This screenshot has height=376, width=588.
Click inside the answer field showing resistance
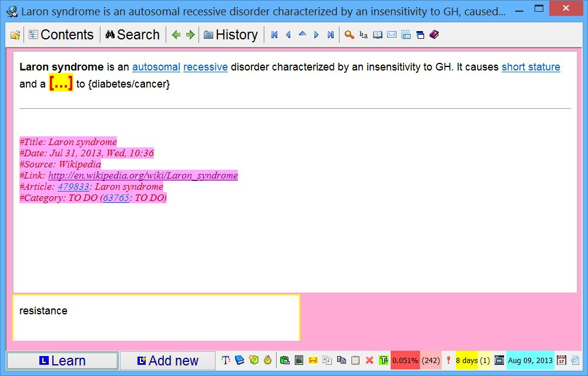tap(156, 318)
